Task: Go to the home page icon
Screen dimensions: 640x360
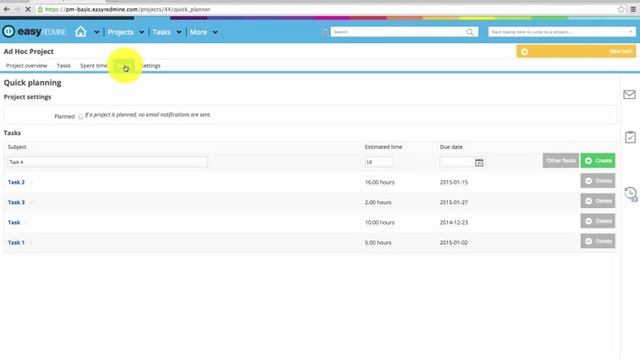Action: pos(81,31)
